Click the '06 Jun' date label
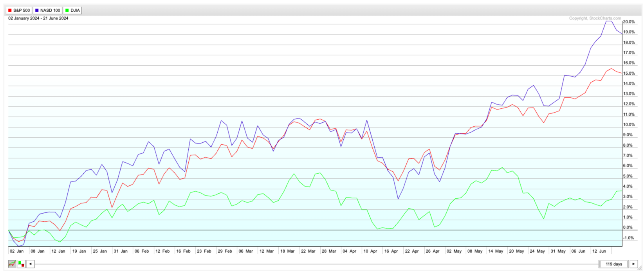 (579, 251)
